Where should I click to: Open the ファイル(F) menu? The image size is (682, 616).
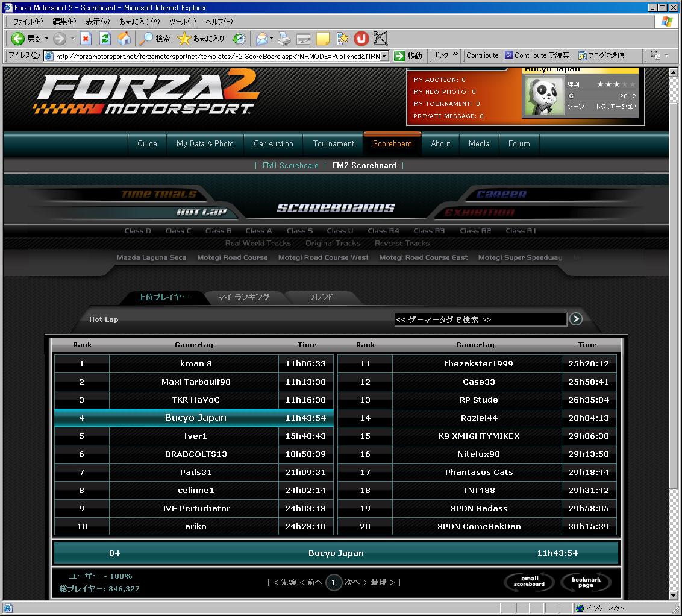[28, 21]
